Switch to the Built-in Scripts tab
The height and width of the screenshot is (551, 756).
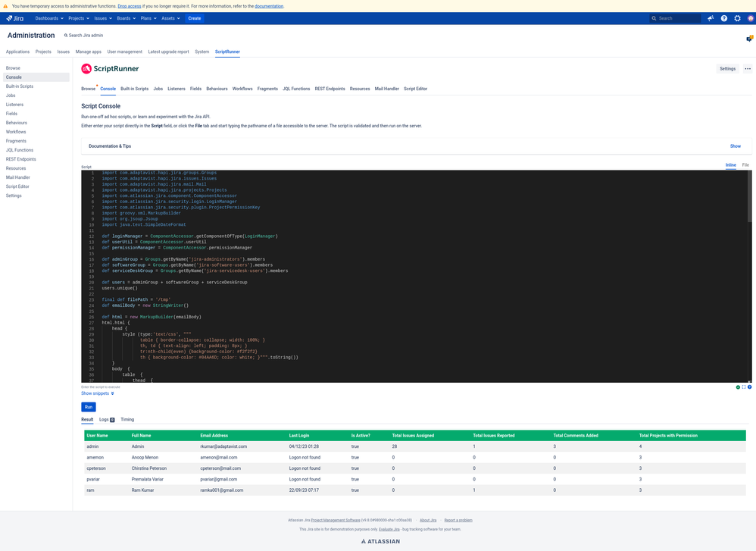pos(135,89)
